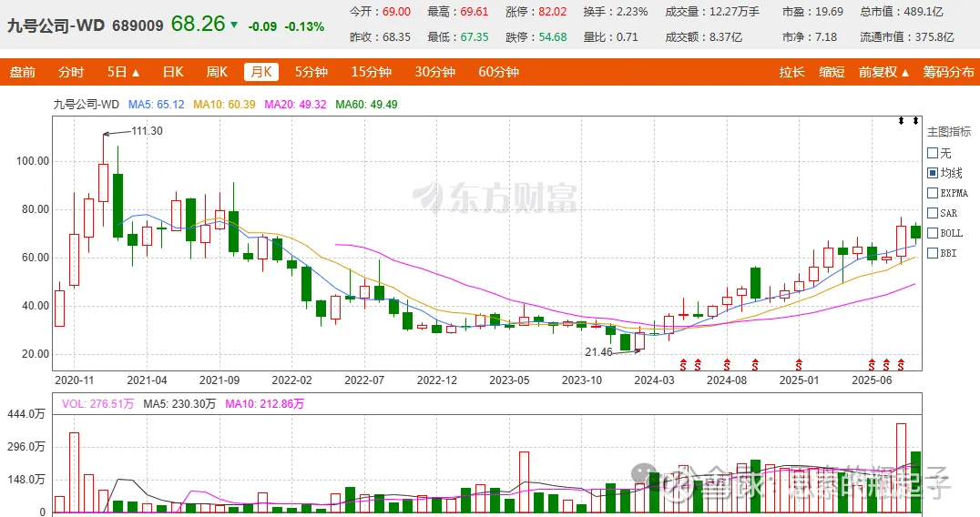Click the last green candlestick on the chart
Viewport: 980px width, 517px height.
(915, 232)
